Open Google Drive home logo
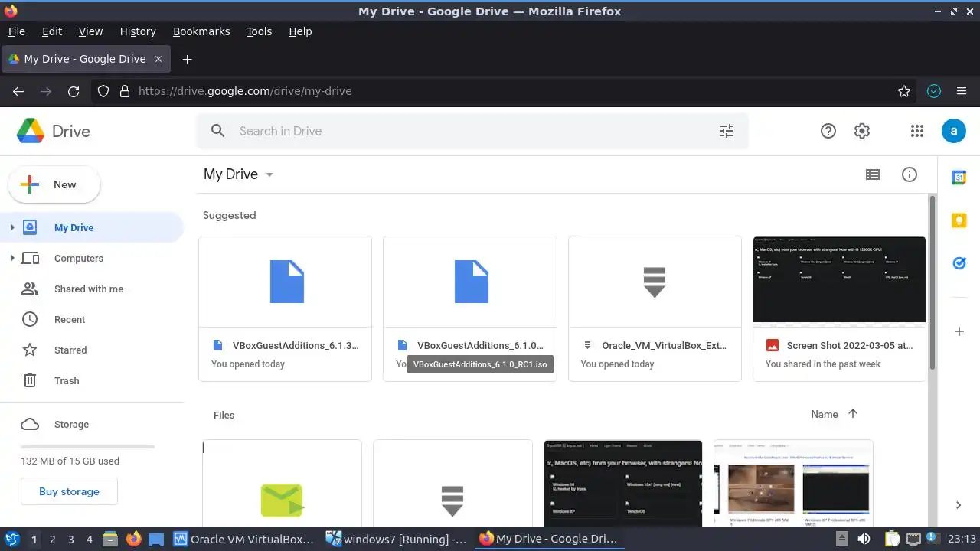 click(54, 131)
